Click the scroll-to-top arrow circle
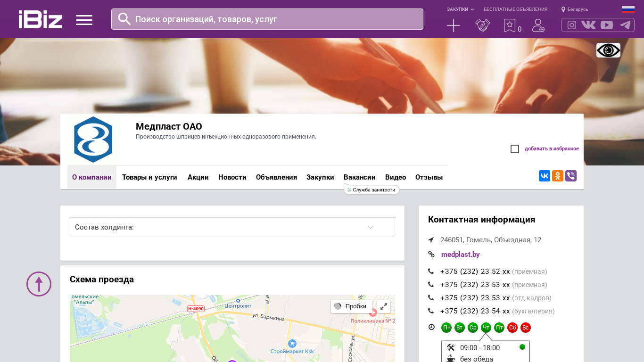644x362 pixels. 39,284
